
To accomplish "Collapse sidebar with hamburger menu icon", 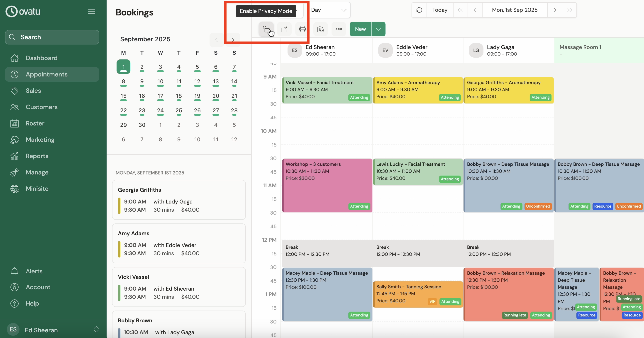I will [x=92, y=12].
